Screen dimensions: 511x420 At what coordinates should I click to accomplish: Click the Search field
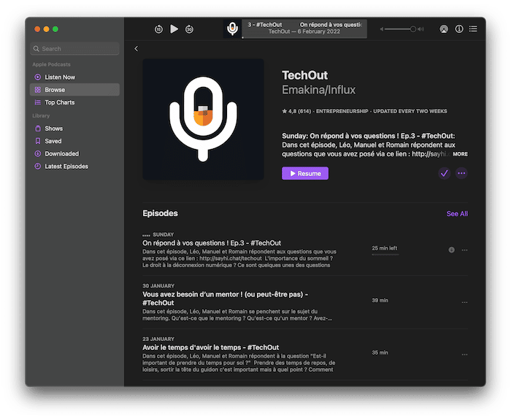pos(74,49)
